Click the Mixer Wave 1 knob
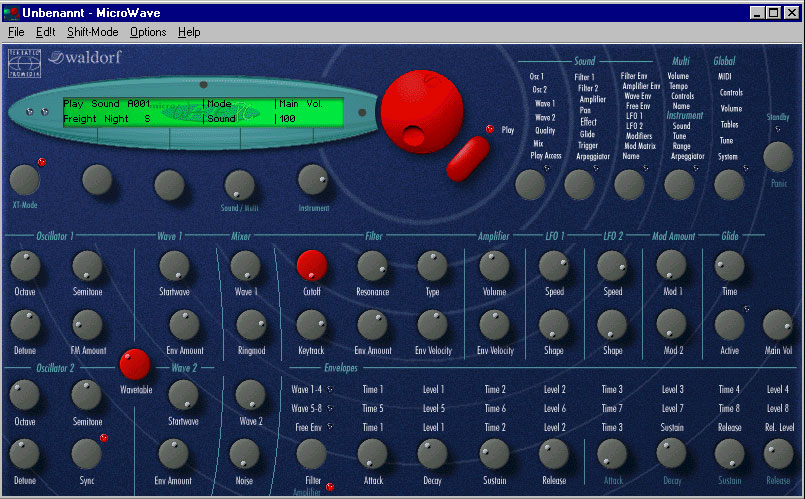 tap(245, 266)
